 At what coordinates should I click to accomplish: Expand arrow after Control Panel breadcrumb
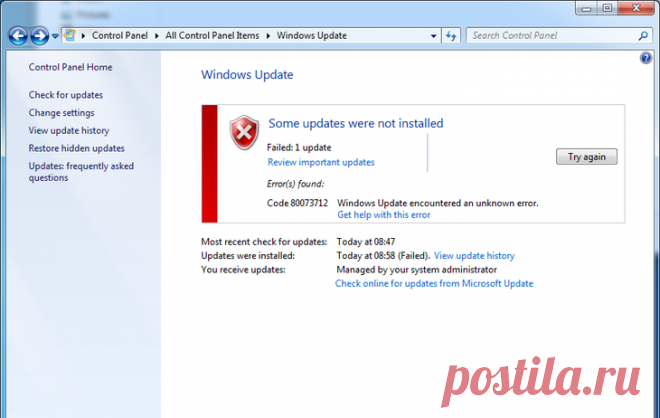(157, 36)
